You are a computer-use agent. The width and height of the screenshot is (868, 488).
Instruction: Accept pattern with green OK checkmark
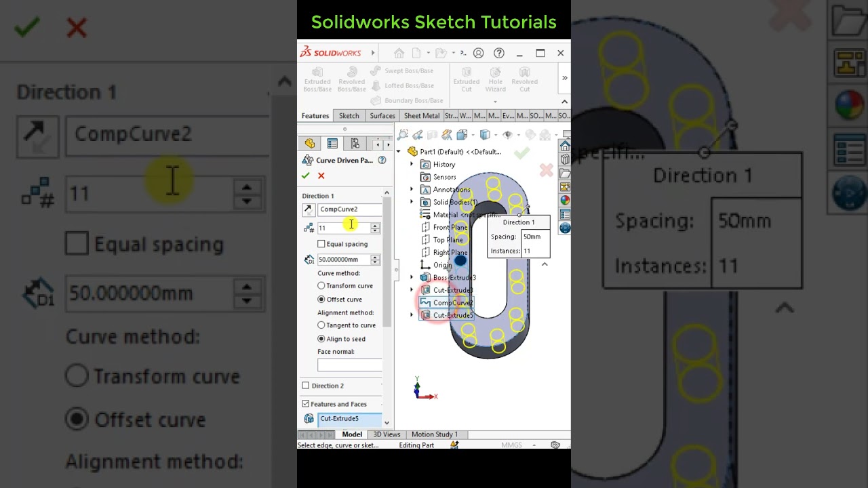pos(306,176)
